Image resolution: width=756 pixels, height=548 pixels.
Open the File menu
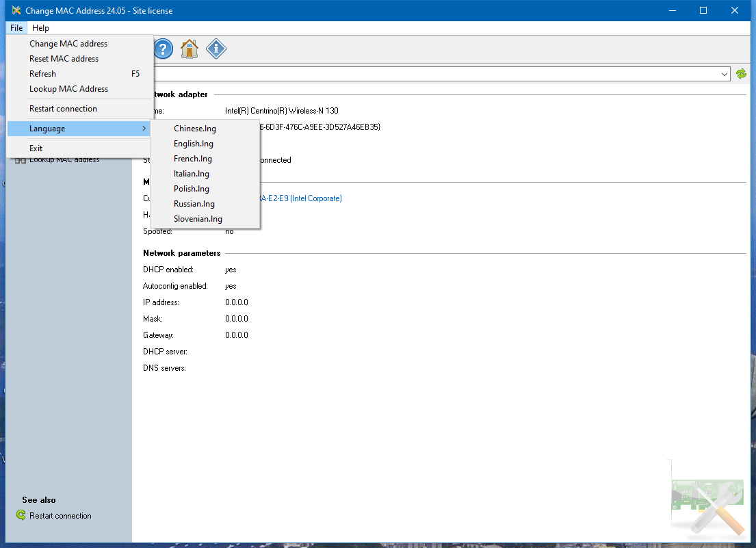click(16, 28)
